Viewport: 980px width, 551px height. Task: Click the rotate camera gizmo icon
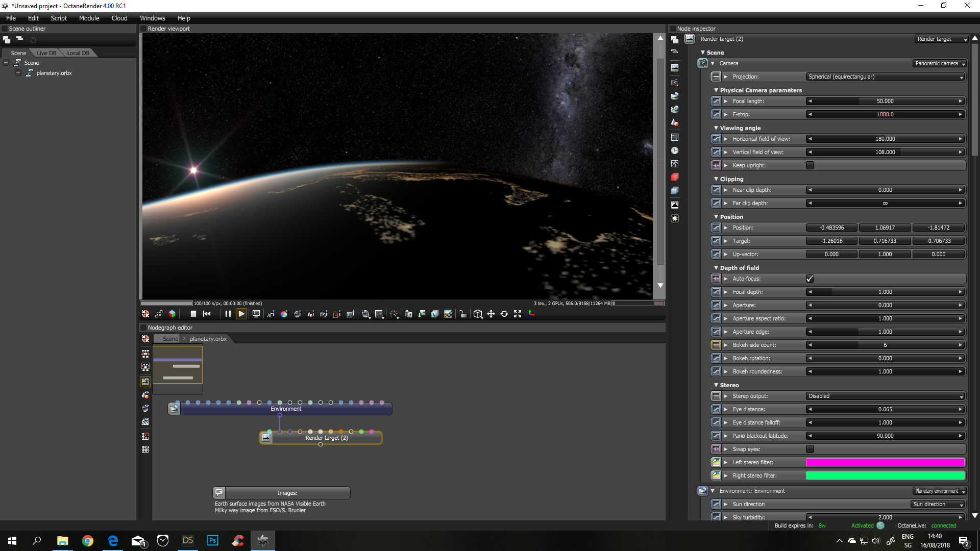coord(504,314)
